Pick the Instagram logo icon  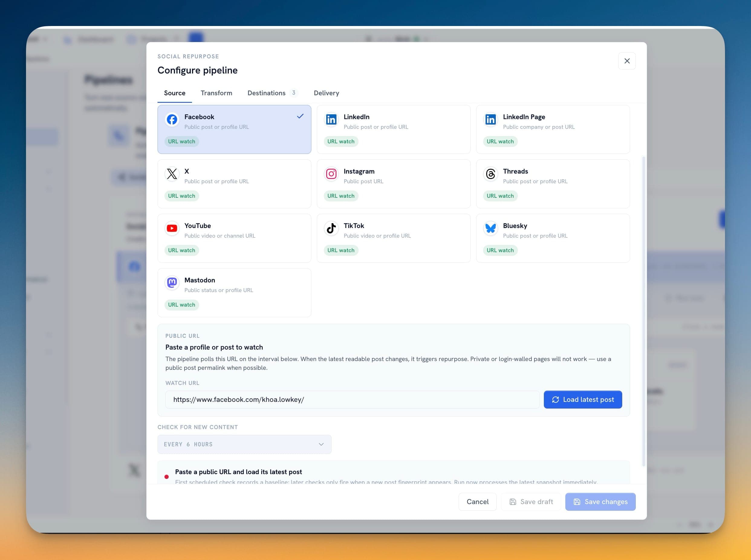click(x=331, y=174)
